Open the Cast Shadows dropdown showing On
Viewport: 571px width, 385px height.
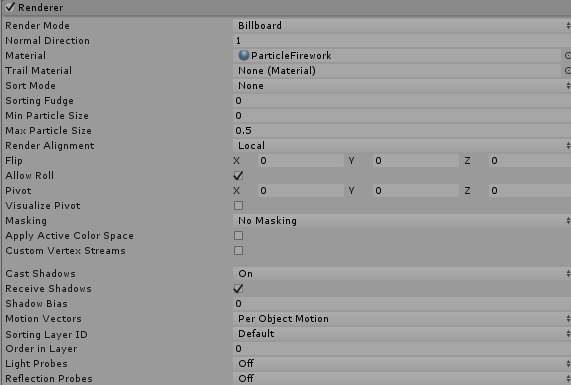click(402, 274)
